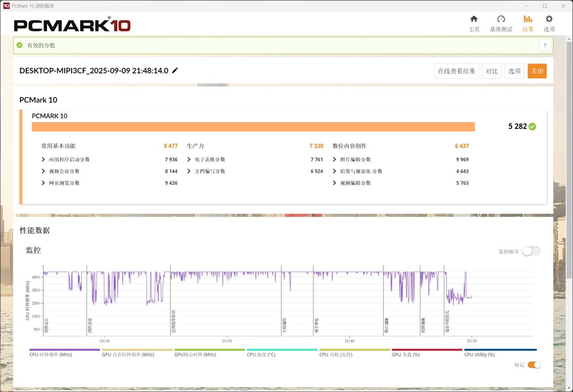Click the 文档编写 marker on the chart
Viewport: 573px width, 392px height.
click(284, 325)
